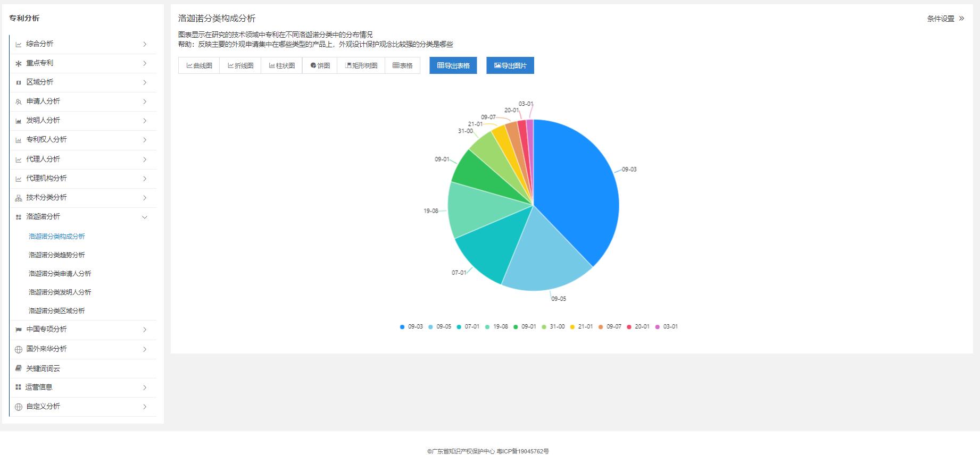The width and height of the screenshot is (980, 455).
Task: Click the 专利权人分析 bar icon
Action: tap(19, 140)
